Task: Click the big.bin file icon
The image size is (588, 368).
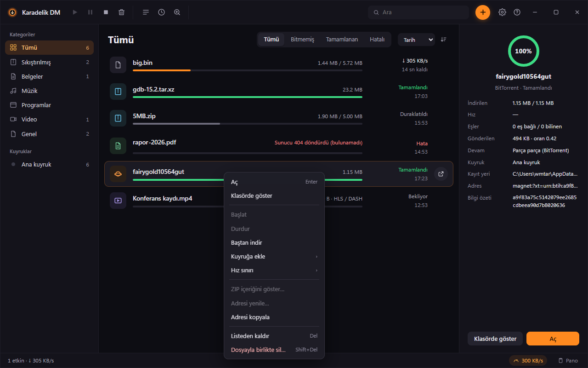Action: 118,65
